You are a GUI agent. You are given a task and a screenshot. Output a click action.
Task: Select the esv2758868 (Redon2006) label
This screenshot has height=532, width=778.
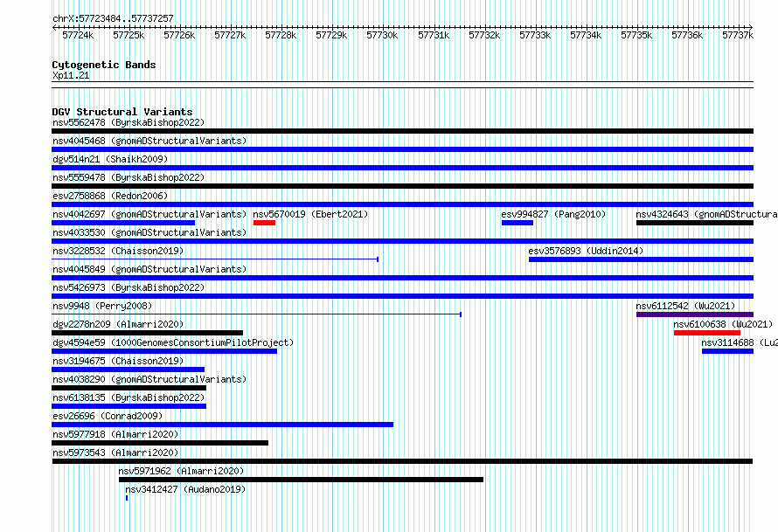click(x=110, y=196)
